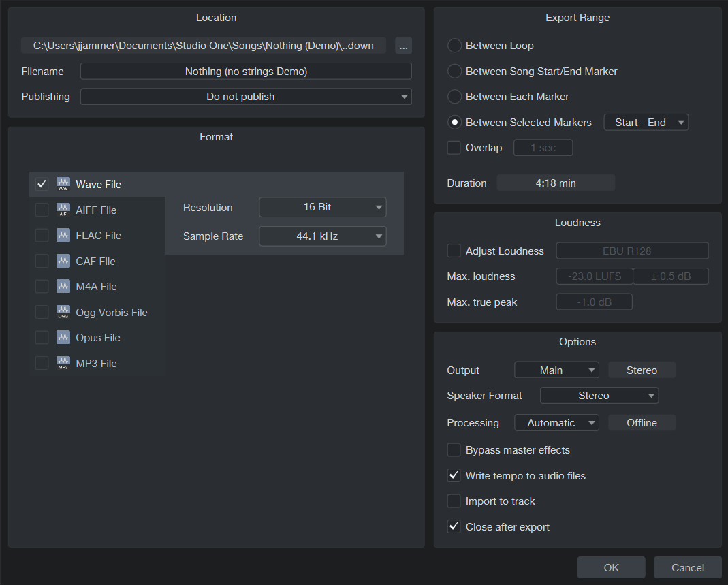This screenshot has height=585, width=728.
Task: Click the Ogg Vorbis File format icon
Action: (x=63, y=311)
